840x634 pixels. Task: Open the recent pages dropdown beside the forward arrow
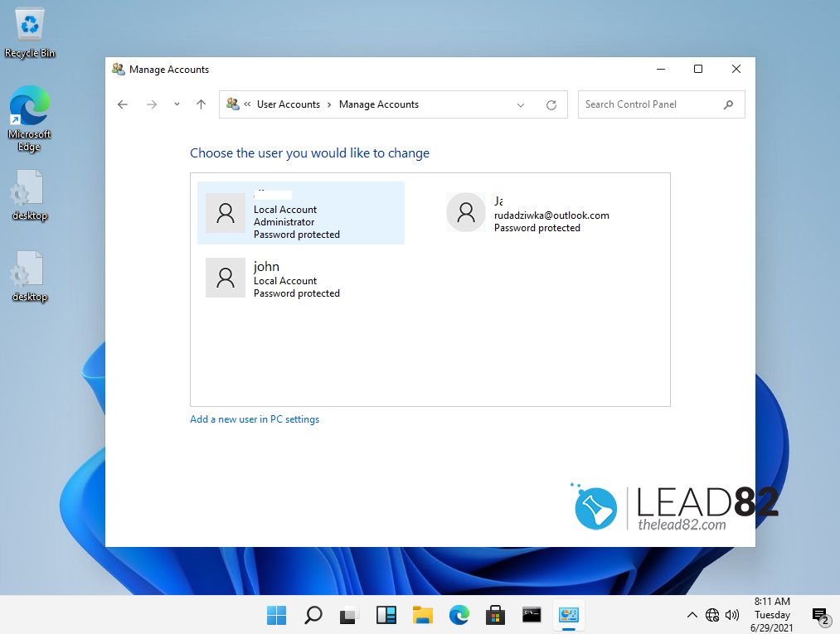coord(177,104)
